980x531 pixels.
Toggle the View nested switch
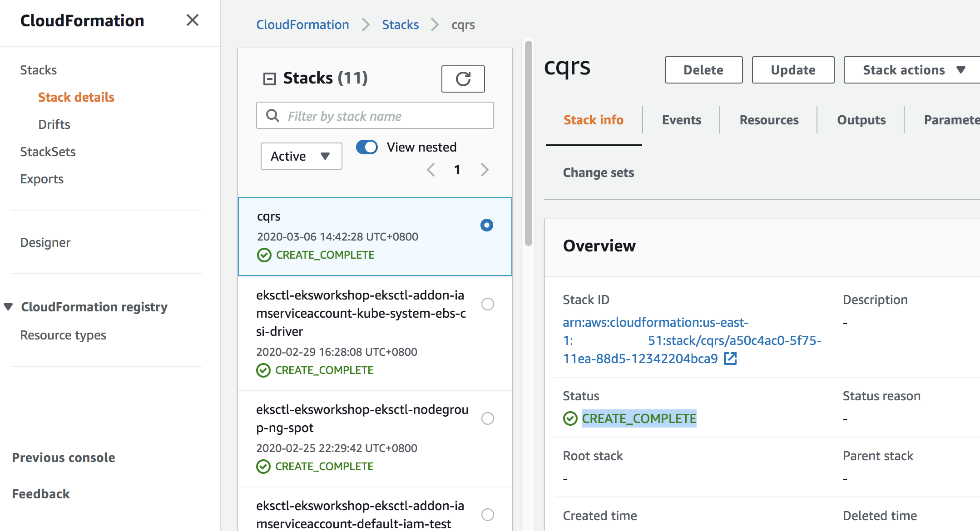367,147
